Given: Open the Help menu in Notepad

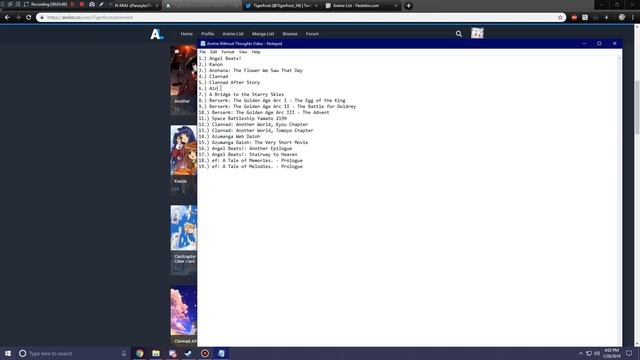Looking at the screenshot, I should (x=256, y=52).
